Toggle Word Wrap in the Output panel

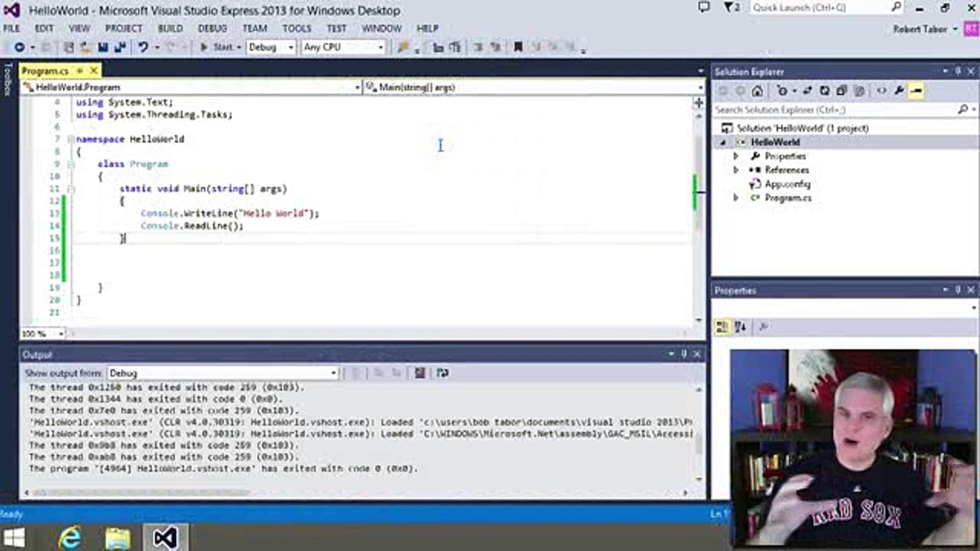[443, 373]
